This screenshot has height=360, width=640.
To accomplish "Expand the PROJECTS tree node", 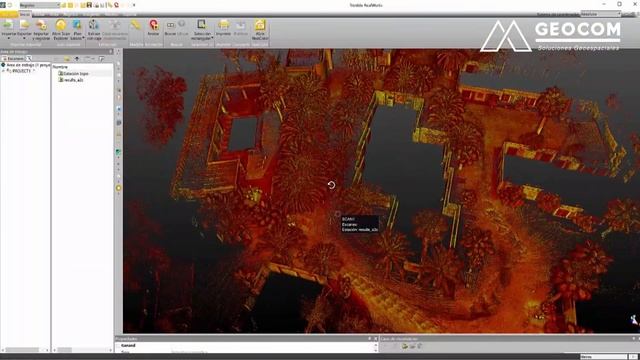I will pos(4,71).
